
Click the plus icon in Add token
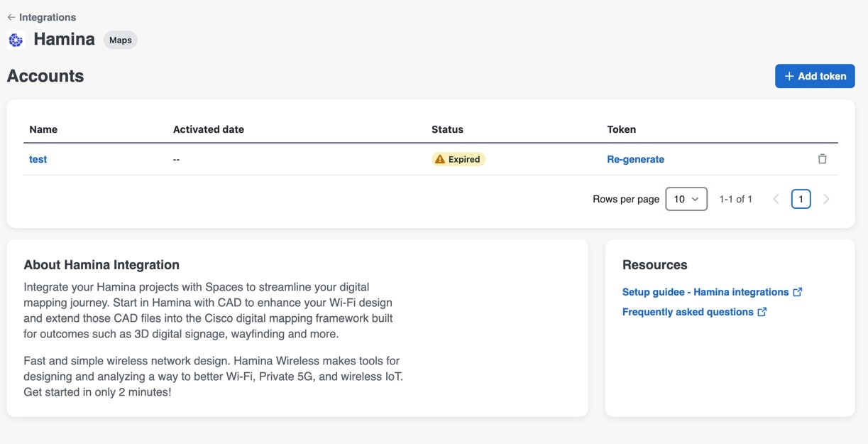(789, 76)
